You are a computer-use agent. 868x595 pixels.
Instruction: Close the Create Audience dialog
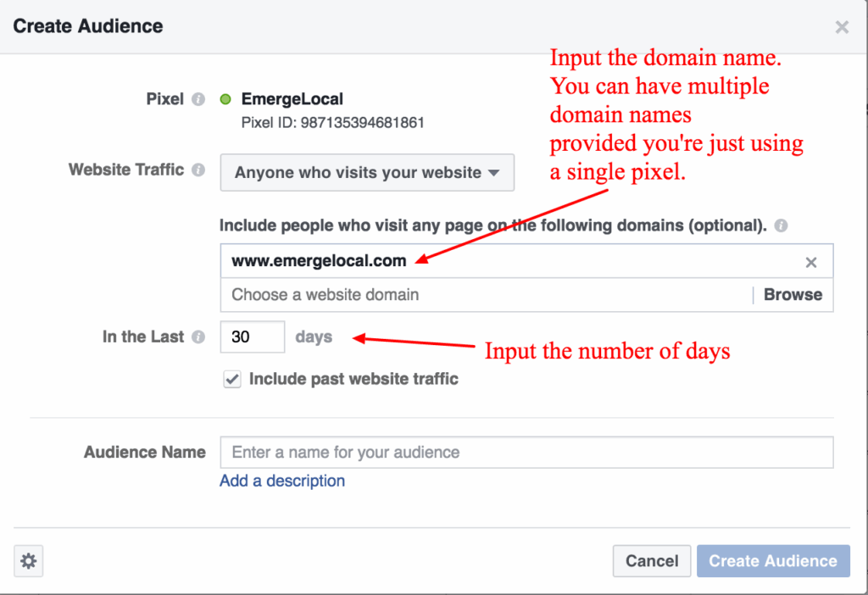[x=841, y=26]
